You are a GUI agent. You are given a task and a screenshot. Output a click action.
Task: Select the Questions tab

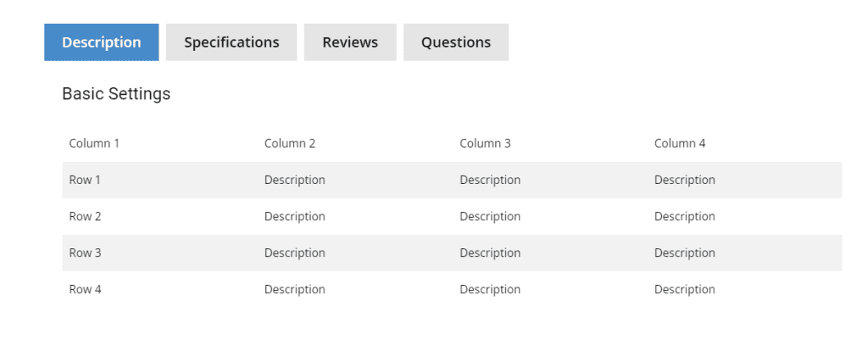455,42
